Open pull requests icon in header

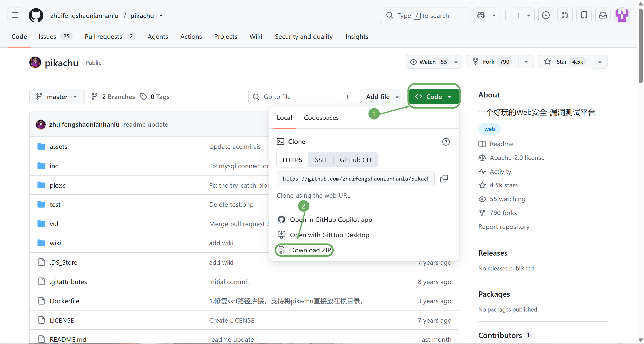[565, 15]
